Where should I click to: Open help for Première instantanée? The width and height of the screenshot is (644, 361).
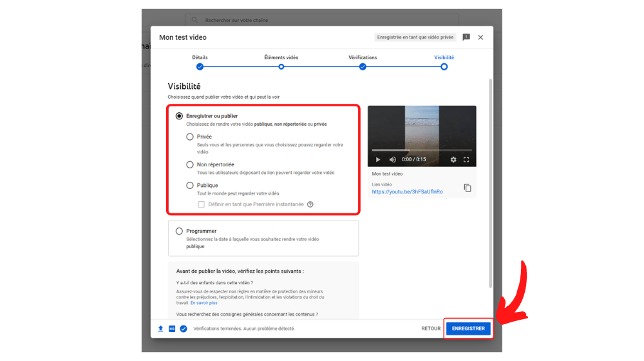click(310, 204)
